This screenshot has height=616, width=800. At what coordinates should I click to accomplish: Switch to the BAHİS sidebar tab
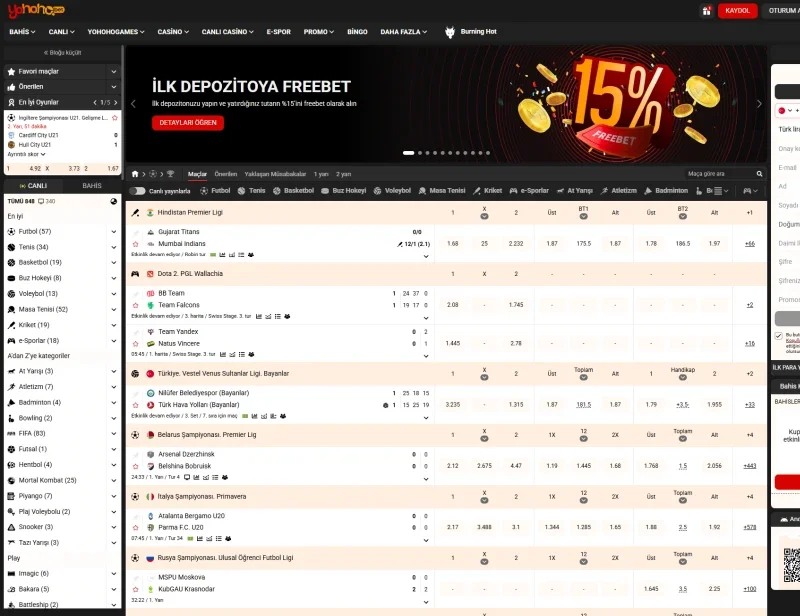[92, 186]
